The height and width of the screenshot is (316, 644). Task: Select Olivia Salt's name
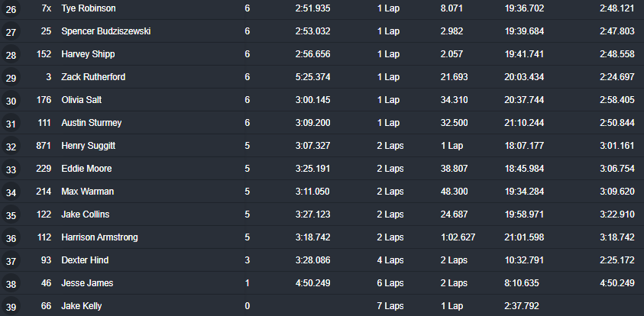coord(81,100)
